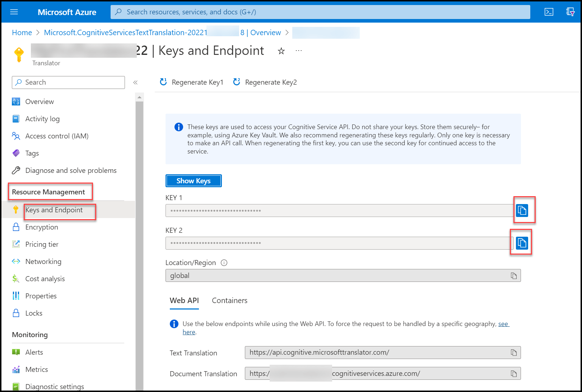Screen dimensions: 582x392
Task: Select the Web API tab
Action: pos(184,301)
